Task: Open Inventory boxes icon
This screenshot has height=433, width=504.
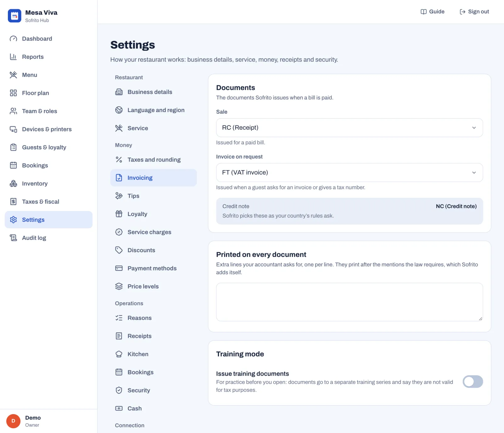Action: (13, 184)
